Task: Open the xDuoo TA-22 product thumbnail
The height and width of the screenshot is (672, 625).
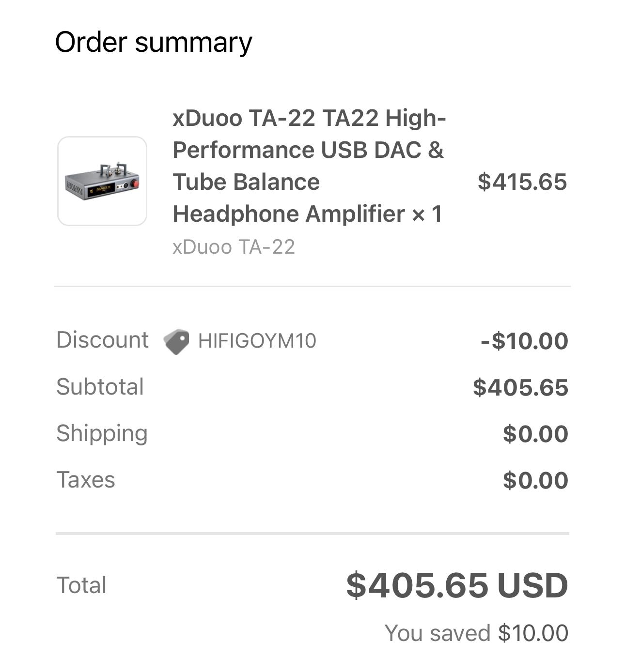Action: (x=102, y=181)
